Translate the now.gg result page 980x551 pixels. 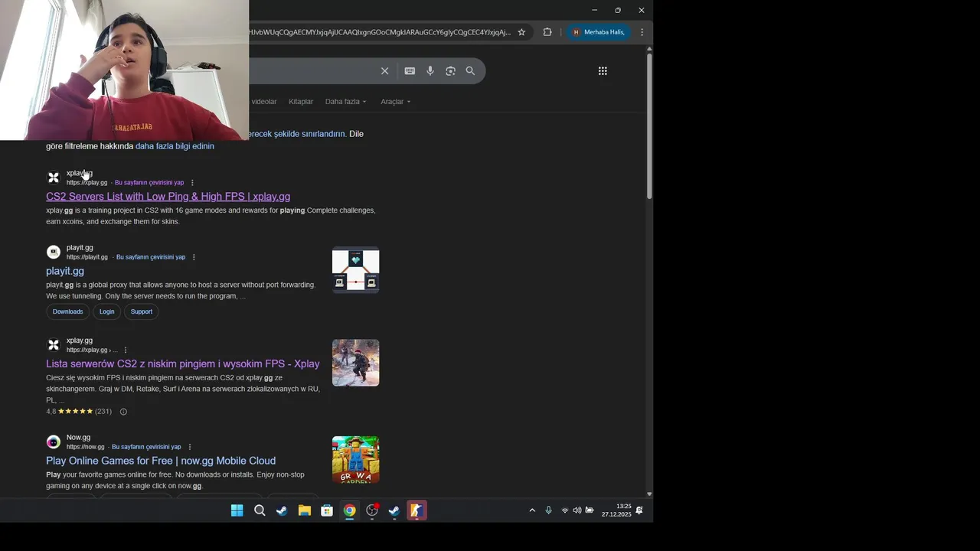pyautogui.click(x=146, y=447)
